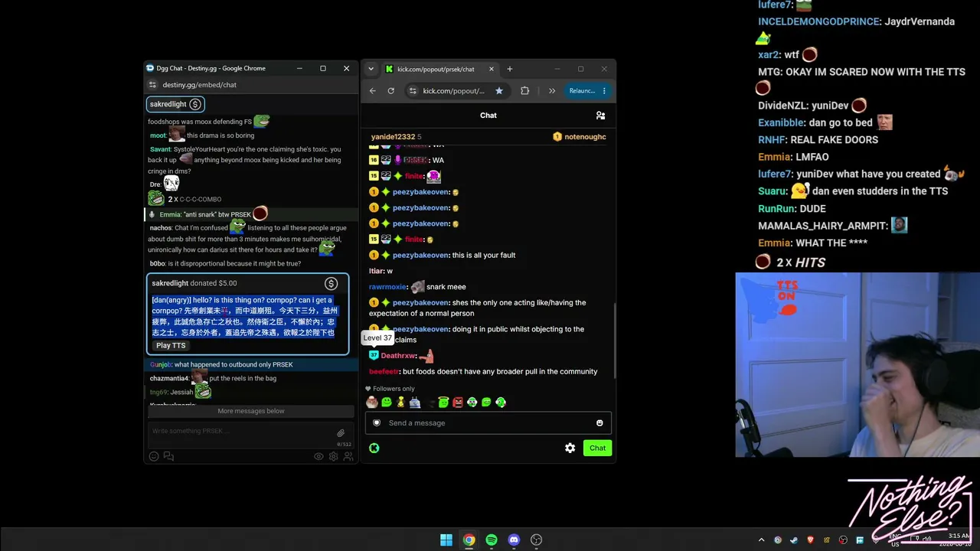
Task: Click the beefeetr username in Kick chat
Action: pyautogui.click(x=384, y=371)
